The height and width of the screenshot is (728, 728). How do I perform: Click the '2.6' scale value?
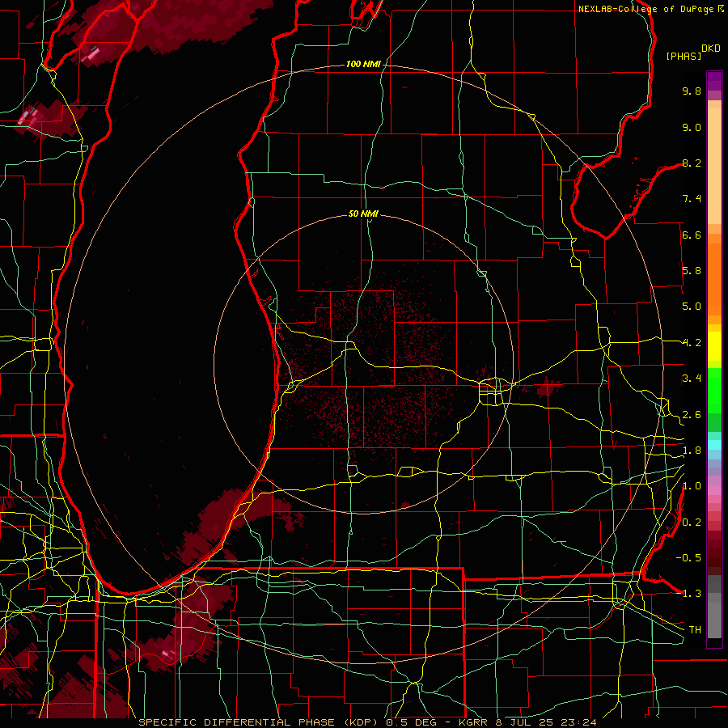point(692,415)
